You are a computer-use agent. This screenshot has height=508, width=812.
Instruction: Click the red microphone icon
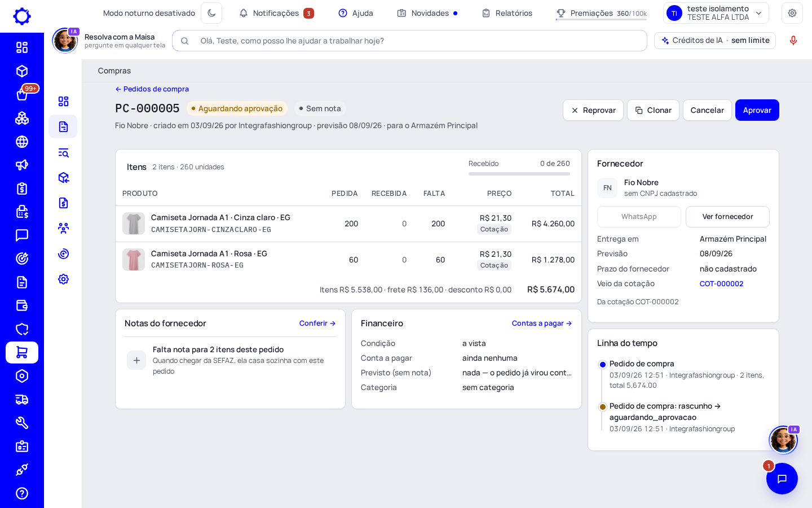point(793,41)
